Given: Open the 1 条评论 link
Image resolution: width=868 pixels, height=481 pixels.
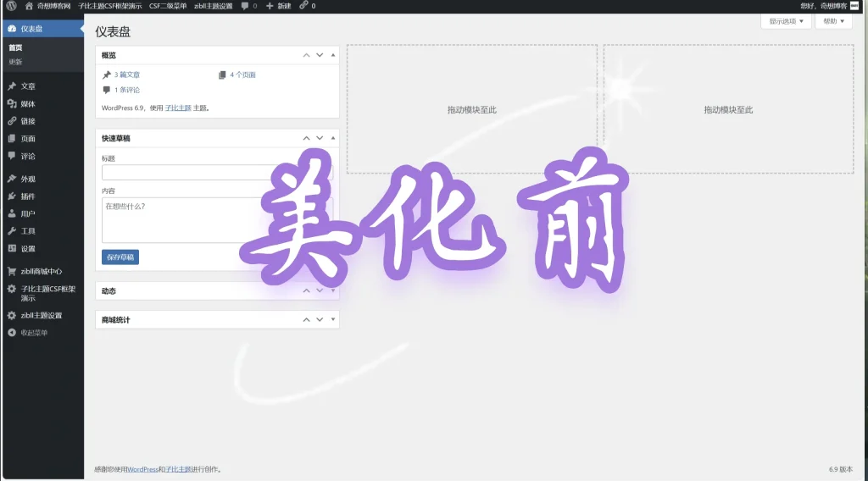Looking at the screenshot, I should 127,90.
